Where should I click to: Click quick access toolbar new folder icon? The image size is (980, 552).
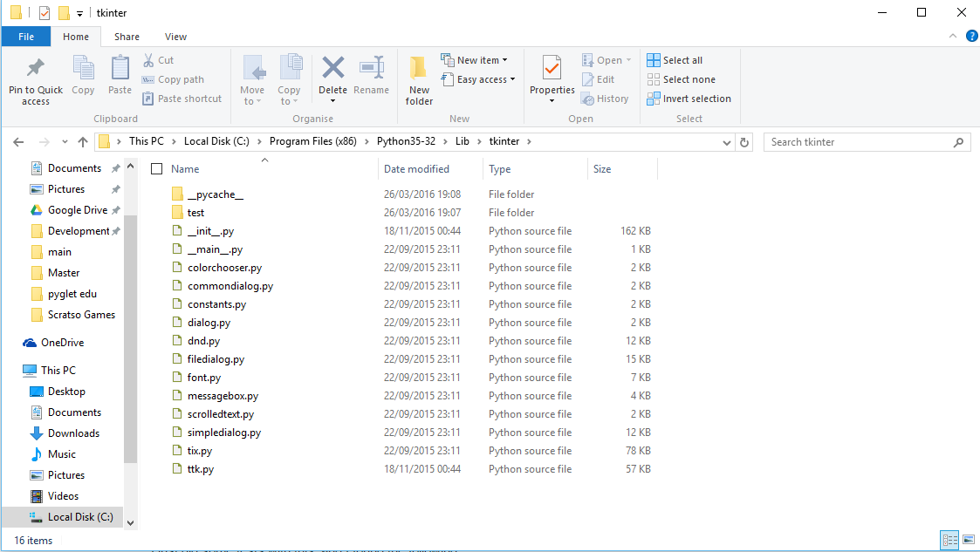pos(64,12)
